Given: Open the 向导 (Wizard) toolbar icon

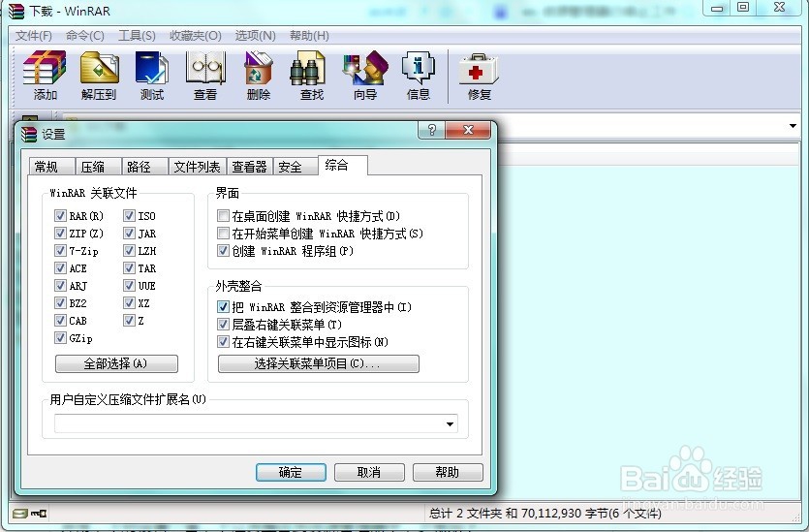Looking at the screenshot, I should click(365, 75).
